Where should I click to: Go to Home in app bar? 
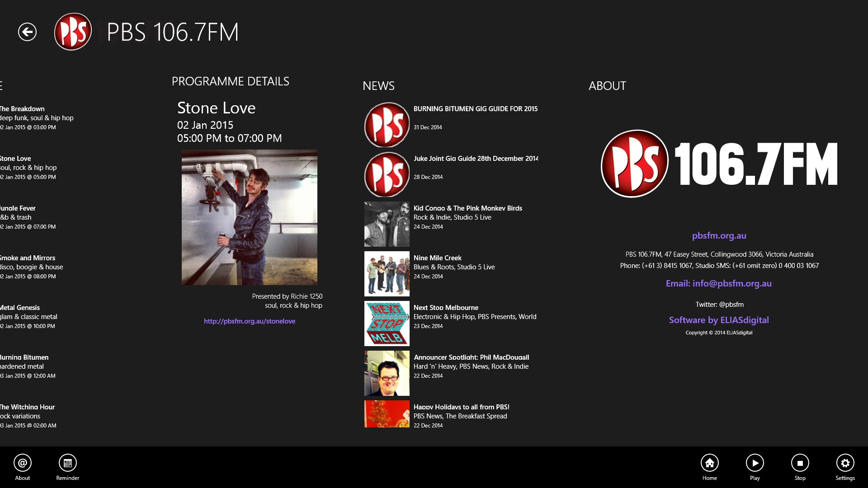point(710,467)
